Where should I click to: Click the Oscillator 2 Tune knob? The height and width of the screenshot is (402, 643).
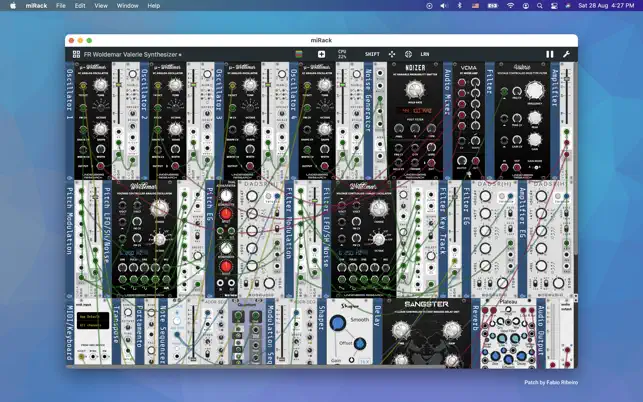(175, 85)
